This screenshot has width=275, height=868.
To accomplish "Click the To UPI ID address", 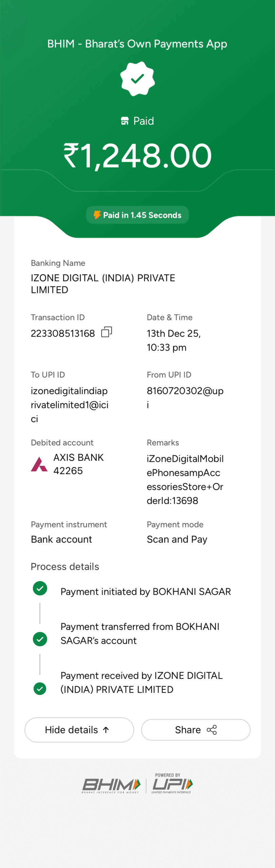I will pyautogui.click(x=70, y=405).
